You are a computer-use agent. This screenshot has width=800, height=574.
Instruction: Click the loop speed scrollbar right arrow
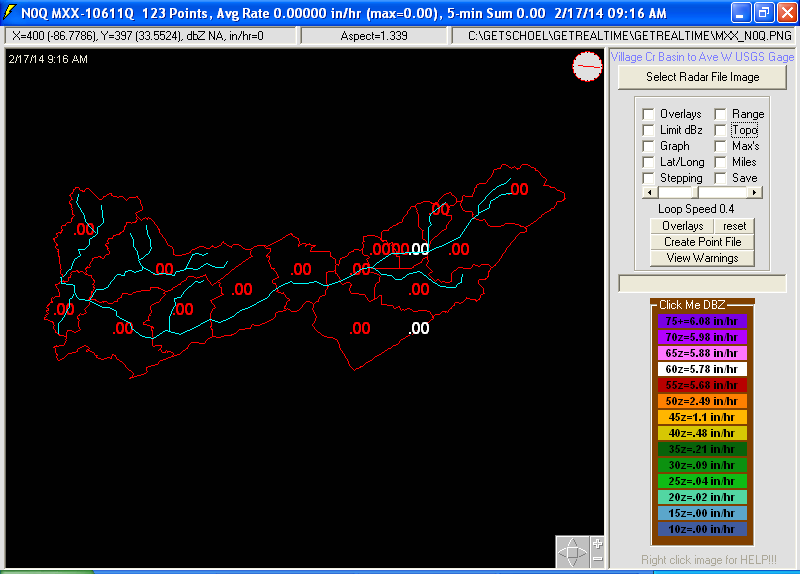click(x=755, y=192)
